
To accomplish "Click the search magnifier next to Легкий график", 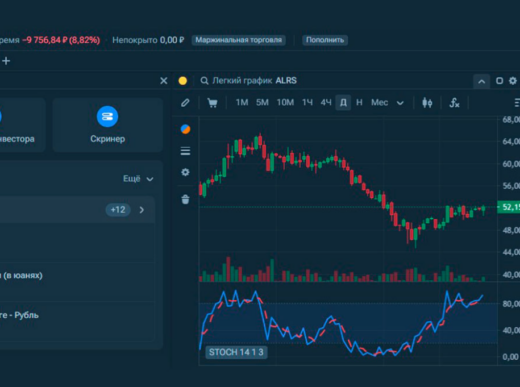I will click(x=204, y=81).
